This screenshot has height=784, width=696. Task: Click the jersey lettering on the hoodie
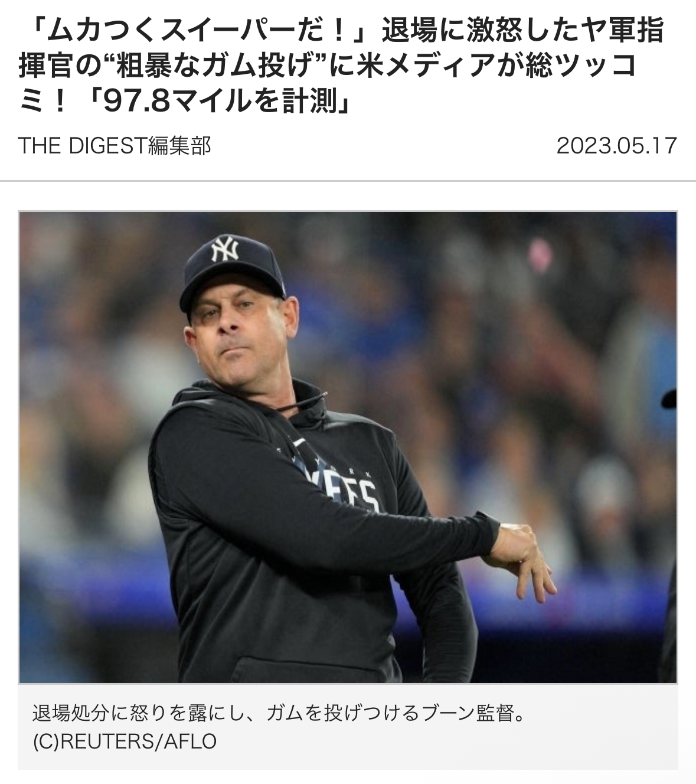tap(344, 485)
